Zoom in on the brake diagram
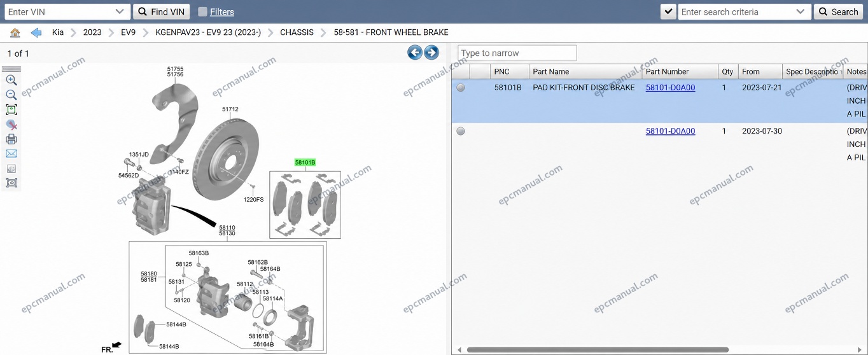 [11, 80]
